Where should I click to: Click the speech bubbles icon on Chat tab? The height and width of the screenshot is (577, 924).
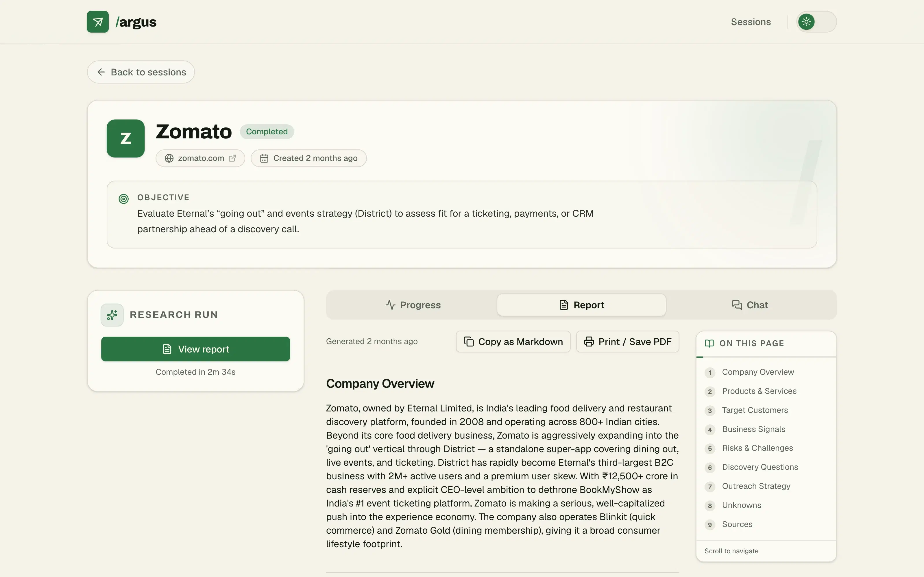[737, 305]
